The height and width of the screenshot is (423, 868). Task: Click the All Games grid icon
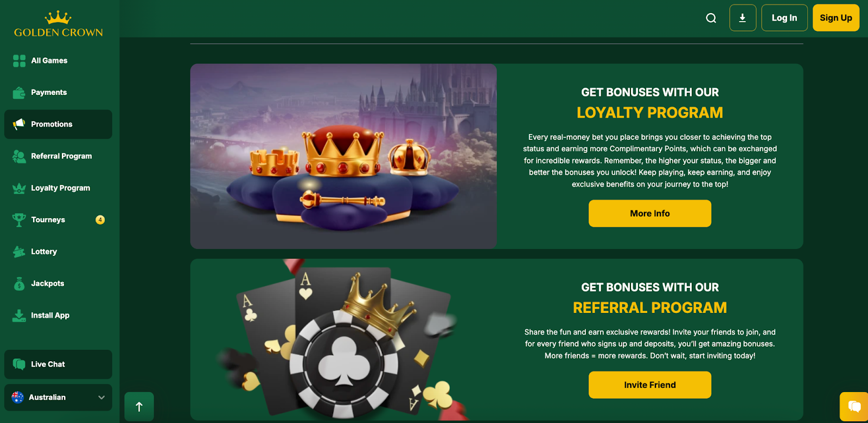point(19,61)
